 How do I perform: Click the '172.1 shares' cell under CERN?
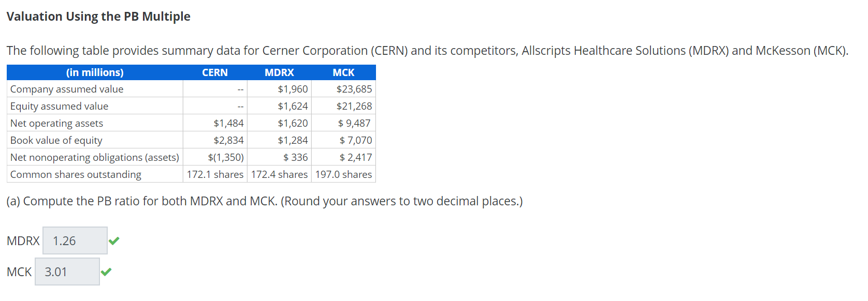coord(215,174)
